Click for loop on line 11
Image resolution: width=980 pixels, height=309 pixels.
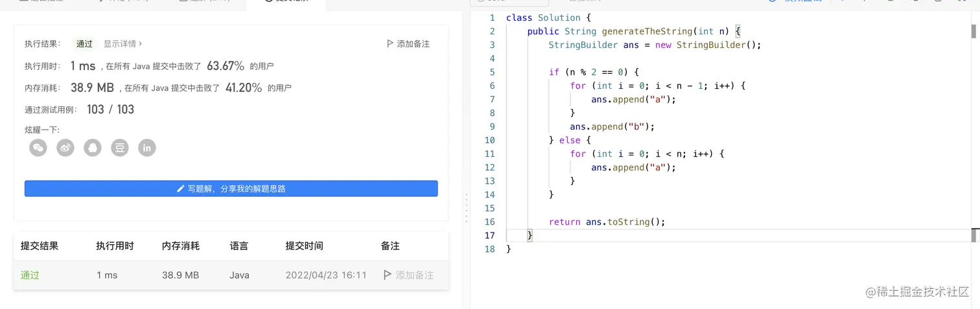pyautogui.click(x=647, y=154)
